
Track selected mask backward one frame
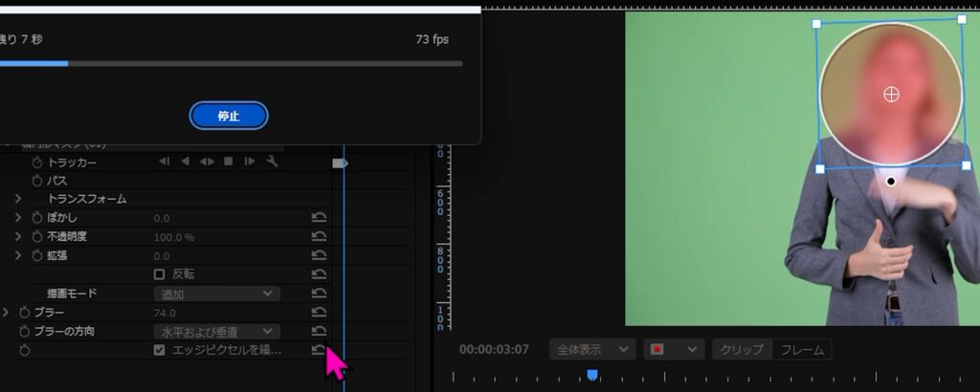(x=165, y=162)
